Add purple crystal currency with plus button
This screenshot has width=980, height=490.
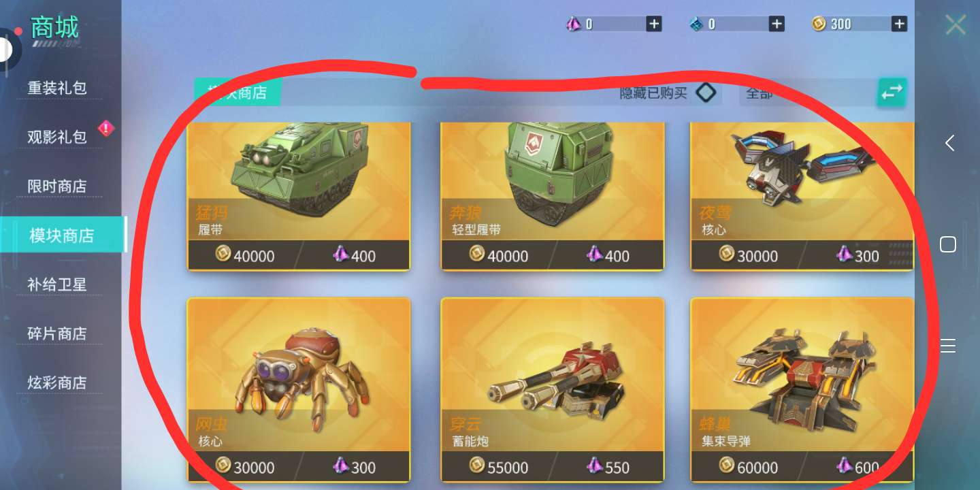pos(654,24)
